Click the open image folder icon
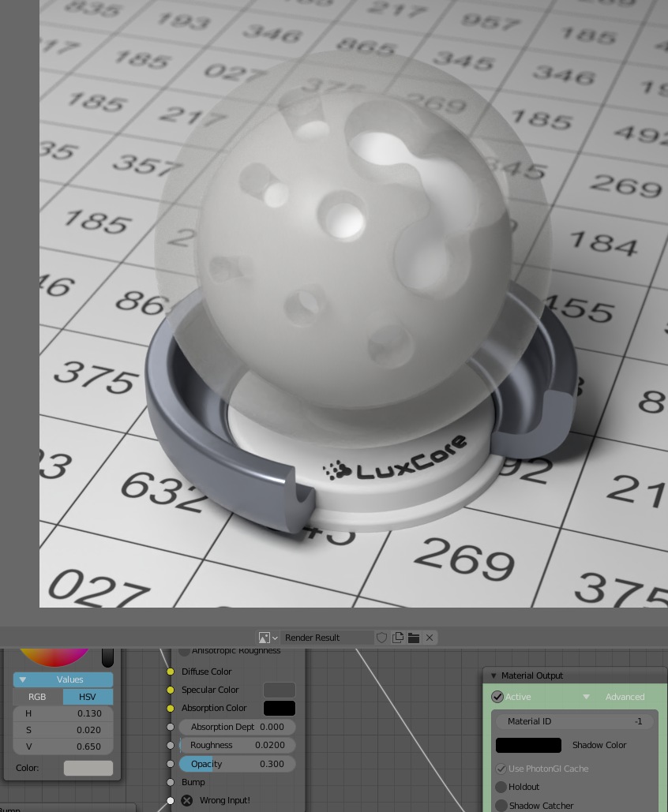Image resolution: width=668 pixels, height=812 pixels. [414, 638]
